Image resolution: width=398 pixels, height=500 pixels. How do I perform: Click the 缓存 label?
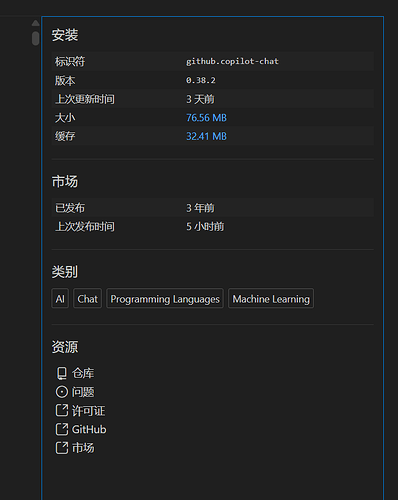click(x=65, y=136)
